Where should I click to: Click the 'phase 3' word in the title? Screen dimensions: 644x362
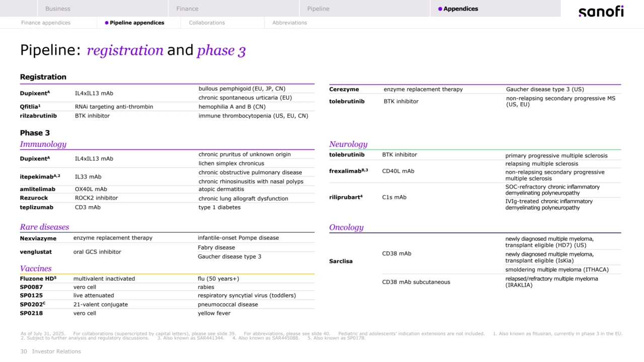point(221,50)
